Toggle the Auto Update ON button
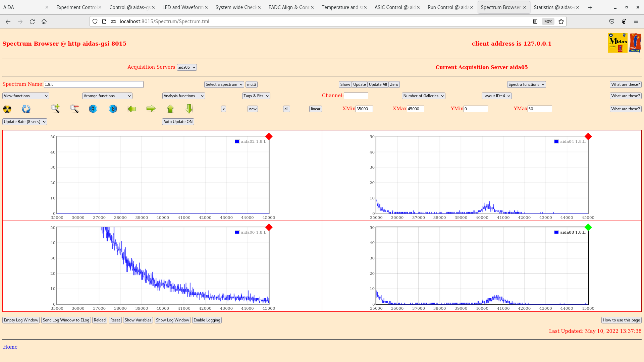644x362 pixels. [178, 122]
